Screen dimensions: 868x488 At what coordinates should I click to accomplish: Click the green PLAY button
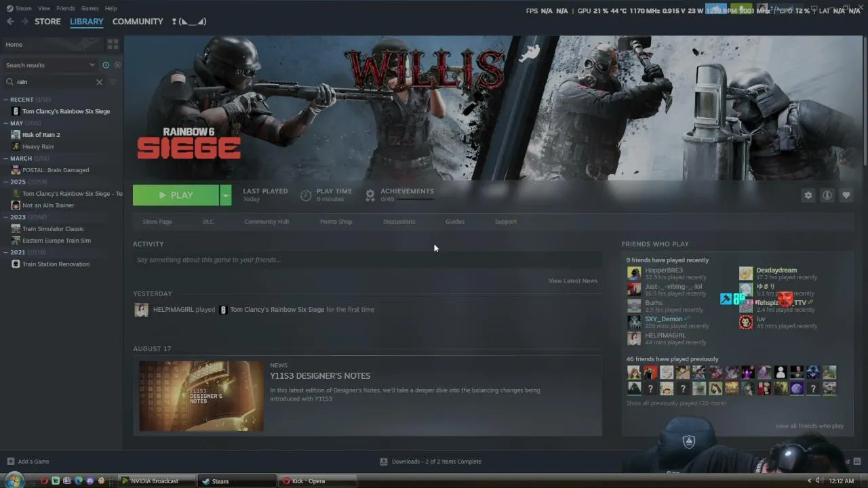176,195
